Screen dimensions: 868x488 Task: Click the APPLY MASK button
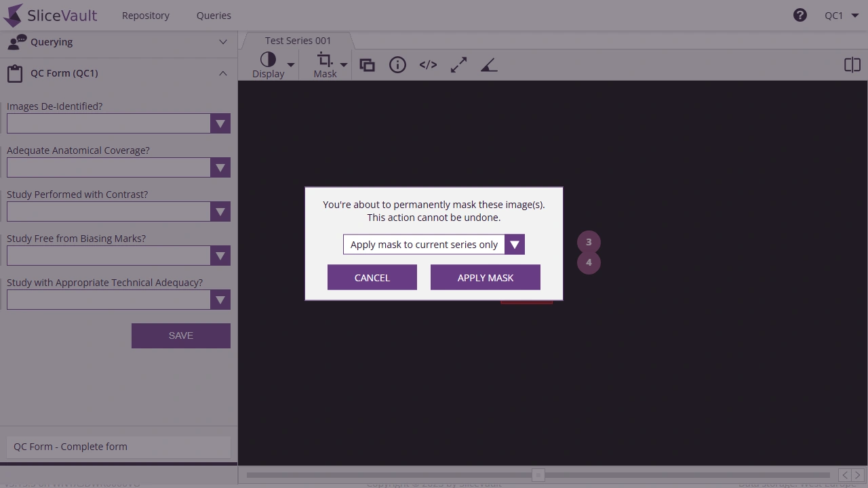pyautogui.click(x=485, y=277)
